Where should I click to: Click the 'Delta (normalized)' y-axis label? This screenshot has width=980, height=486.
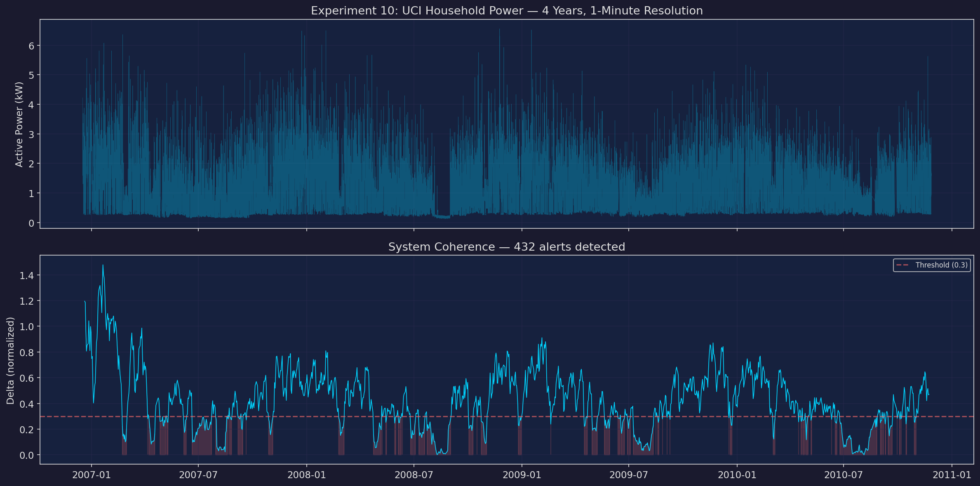click(10, 361)
